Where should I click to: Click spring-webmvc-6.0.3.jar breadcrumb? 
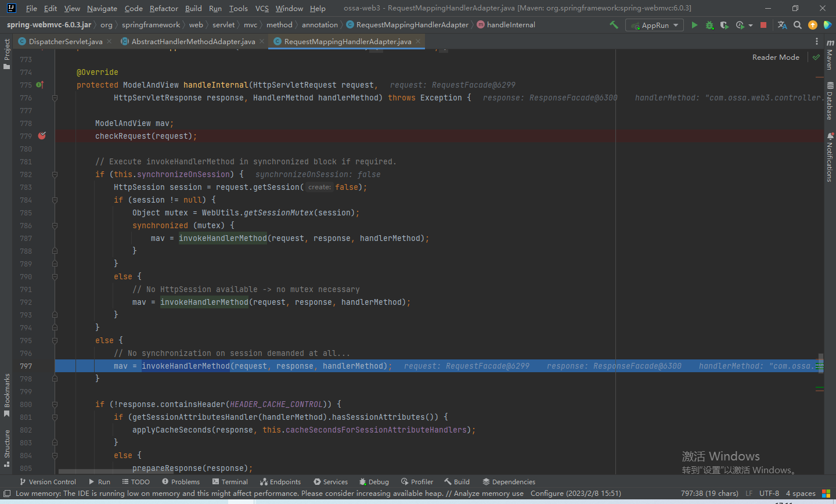tap(49, 25)
